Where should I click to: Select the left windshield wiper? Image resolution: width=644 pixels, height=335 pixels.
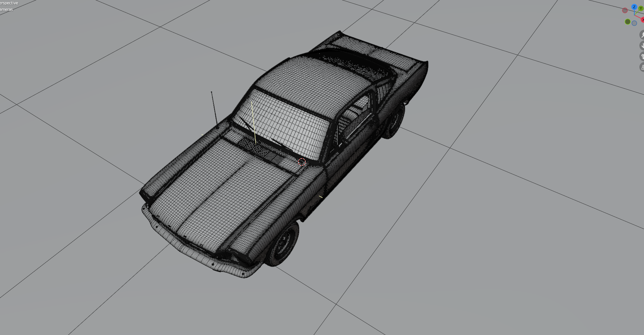[247, 124]
